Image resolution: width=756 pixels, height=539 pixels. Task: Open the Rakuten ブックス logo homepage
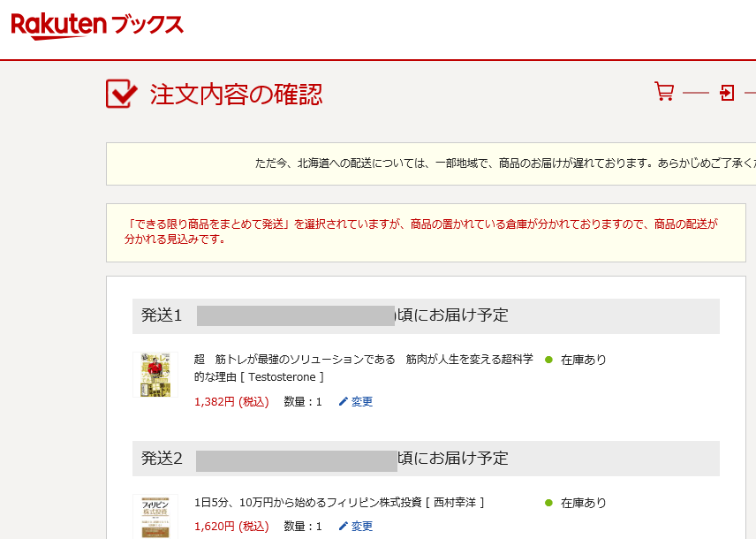click(97, 26)
